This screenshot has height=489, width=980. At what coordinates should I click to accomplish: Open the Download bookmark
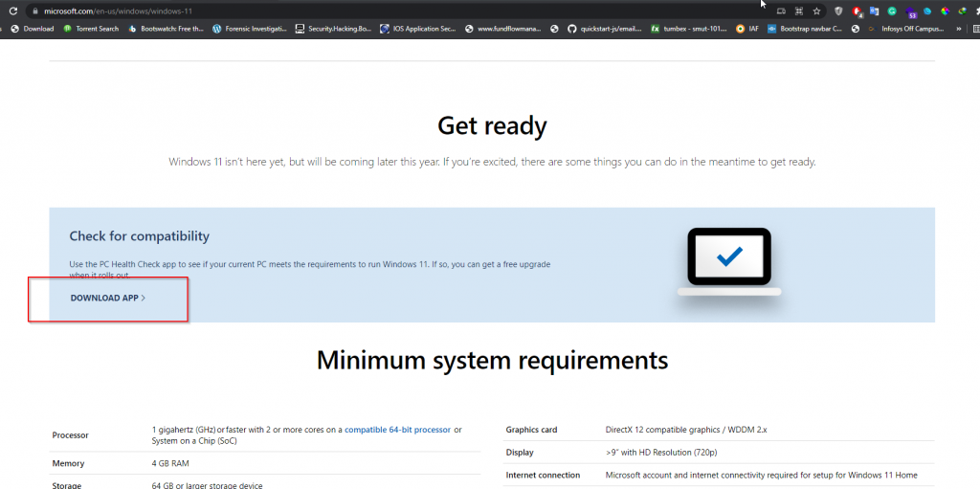click(33, 29)
